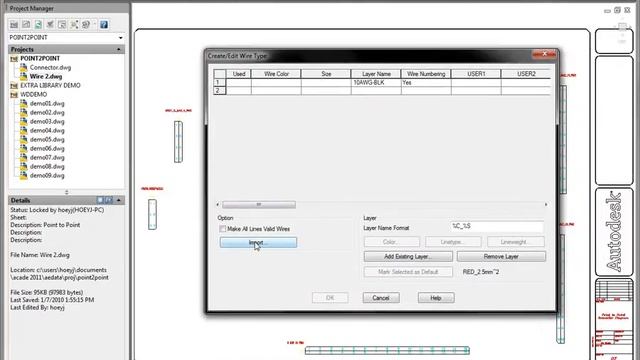Screen dimensions: 640x360
Task: Click the Size cell in row 1
Action: [326, 82]
